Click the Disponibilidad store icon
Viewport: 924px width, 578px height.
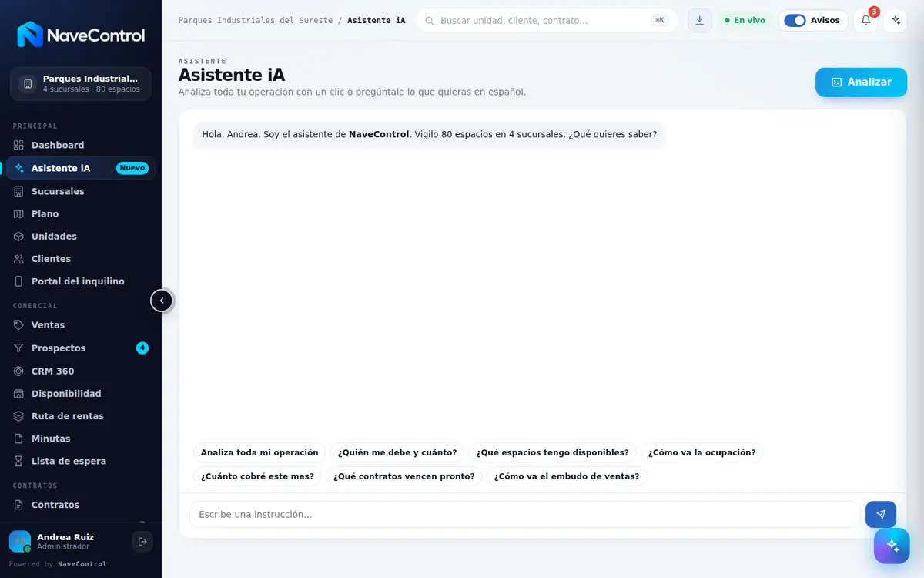(x=19, y=394)
